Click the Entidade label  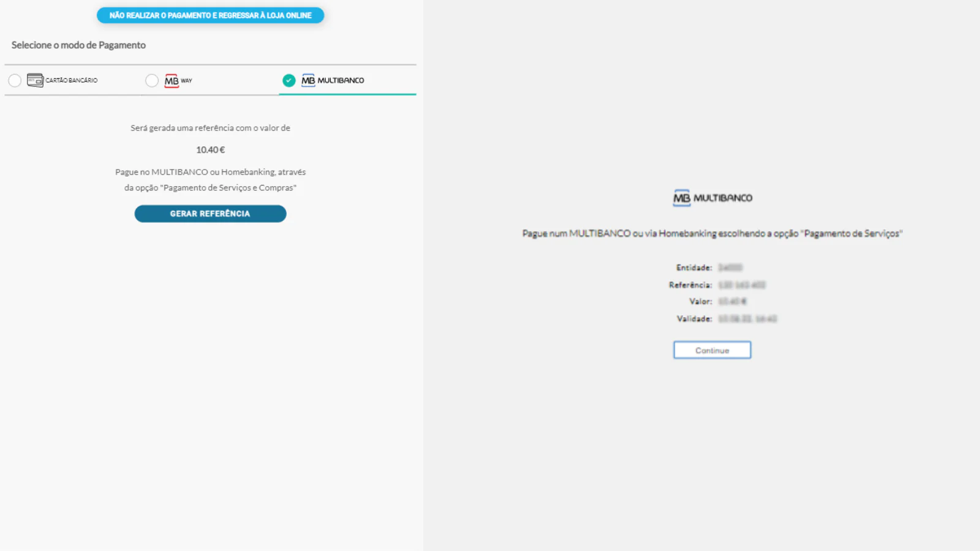click(694, 268)
